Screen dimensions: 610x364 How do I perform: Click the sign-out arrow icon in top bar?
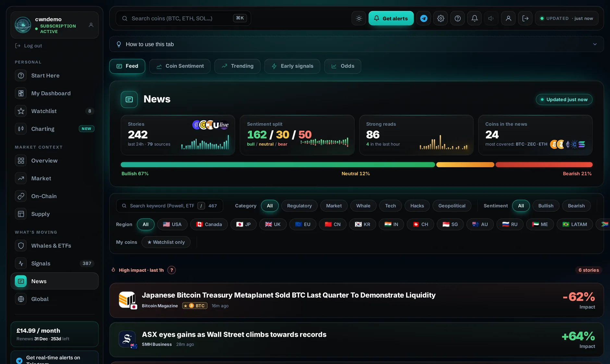pos(525,18)
